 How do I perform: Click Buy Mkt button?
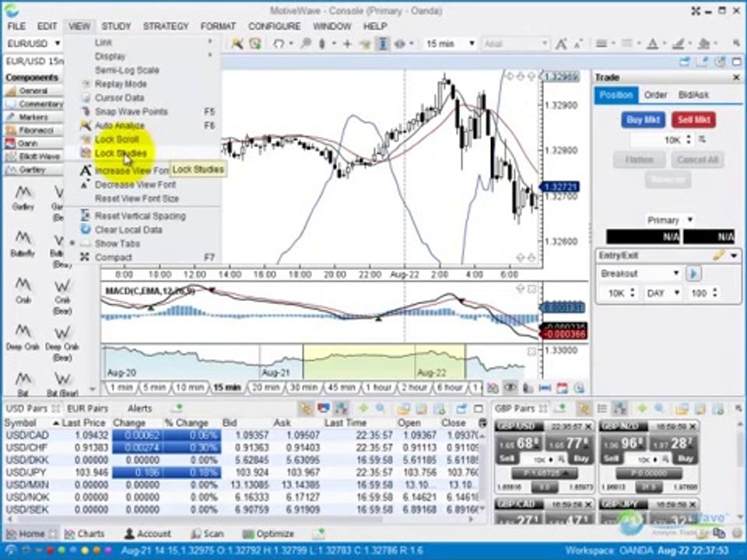click(x=643, y=120)
